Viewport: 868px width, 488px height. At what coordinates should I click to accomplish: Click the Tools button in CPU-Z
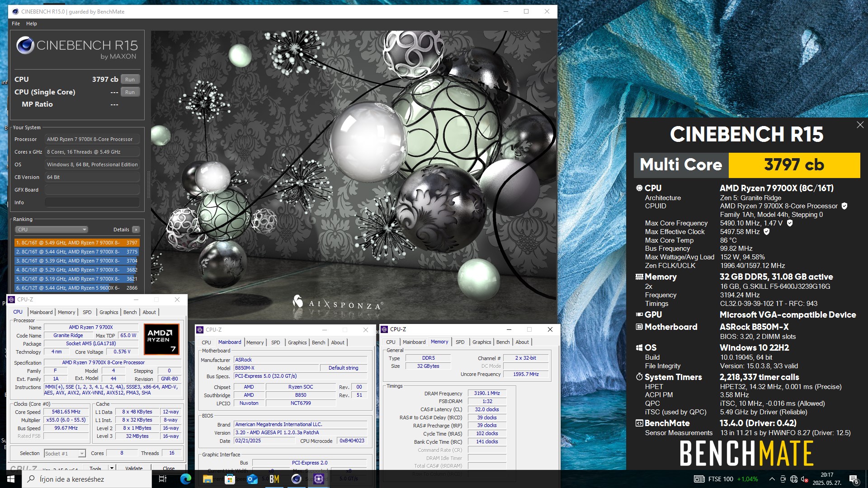(x=95, y=468)
